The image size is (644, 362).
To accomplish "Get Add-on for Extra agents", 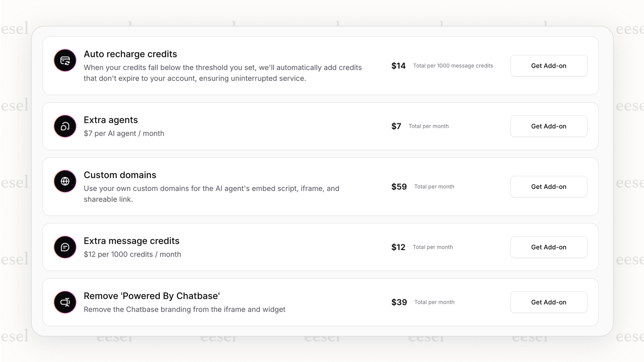I will [x=549, y=126].
